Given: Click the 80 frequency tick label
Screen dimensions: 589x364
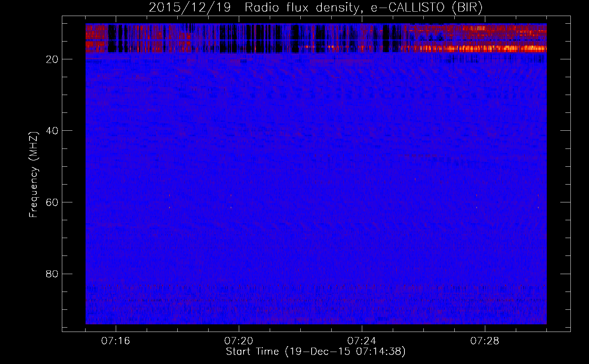Looking at the screenshot, I should click(52, 274).
